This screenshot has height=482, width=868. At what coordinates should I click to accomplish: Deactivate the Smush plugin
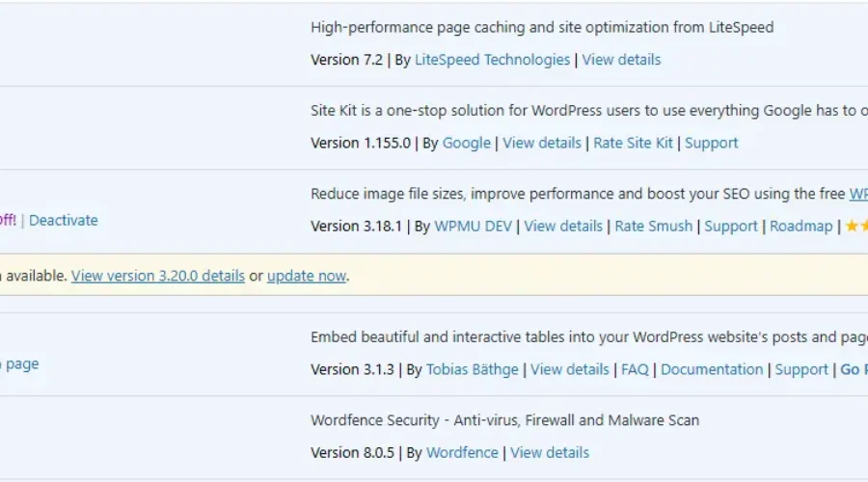64,220
